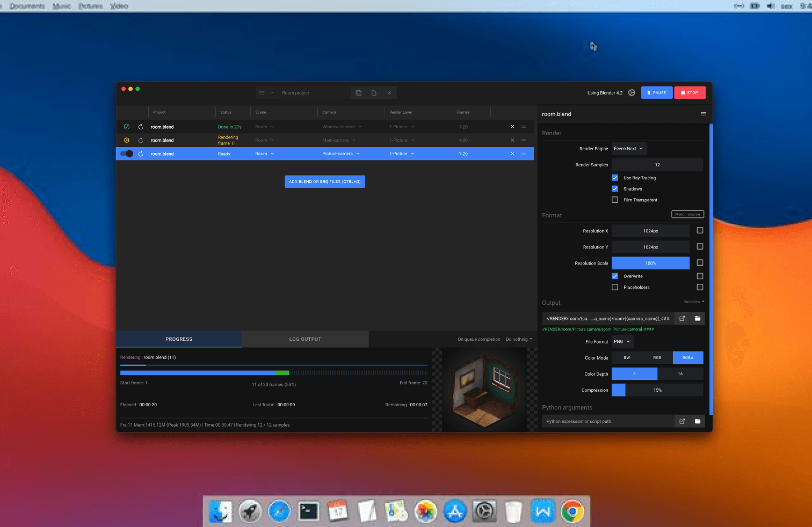Open Pictures in the top menu bar
This screenshot has width=812, height=527.
point(91,6)
